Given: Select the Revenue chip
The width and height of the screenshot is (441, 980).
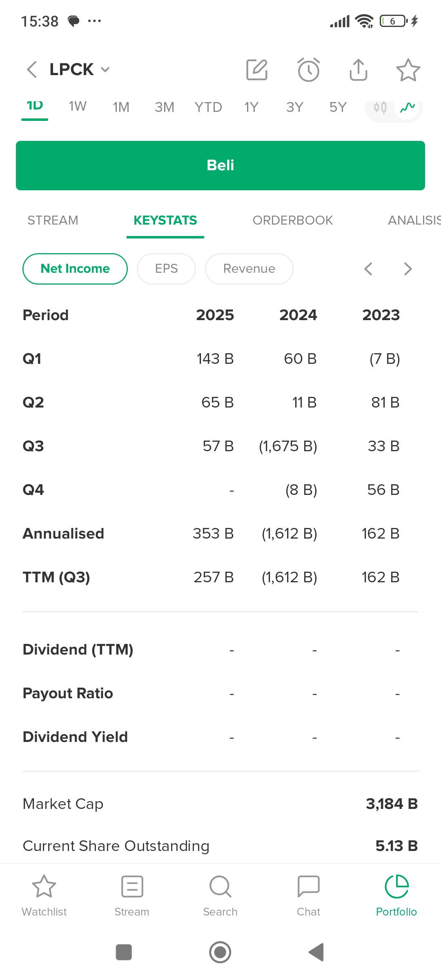Looking at the screenshot, I should 249,269.
